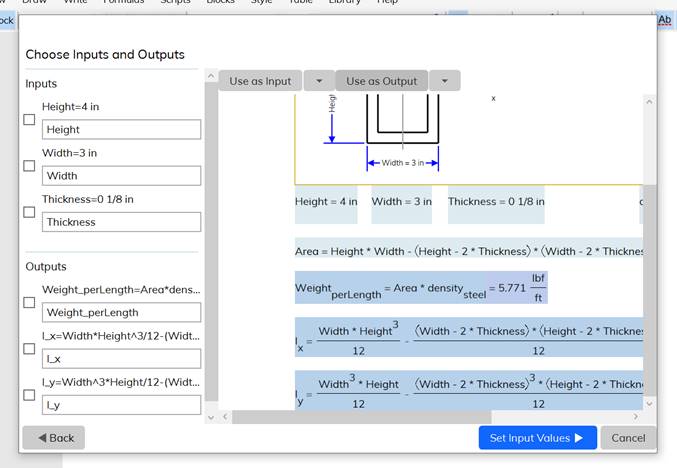Screen dimensions: 677x468
Task: Click the preview horizontal scrollbar thumb
Action: (x=362, y=417)
